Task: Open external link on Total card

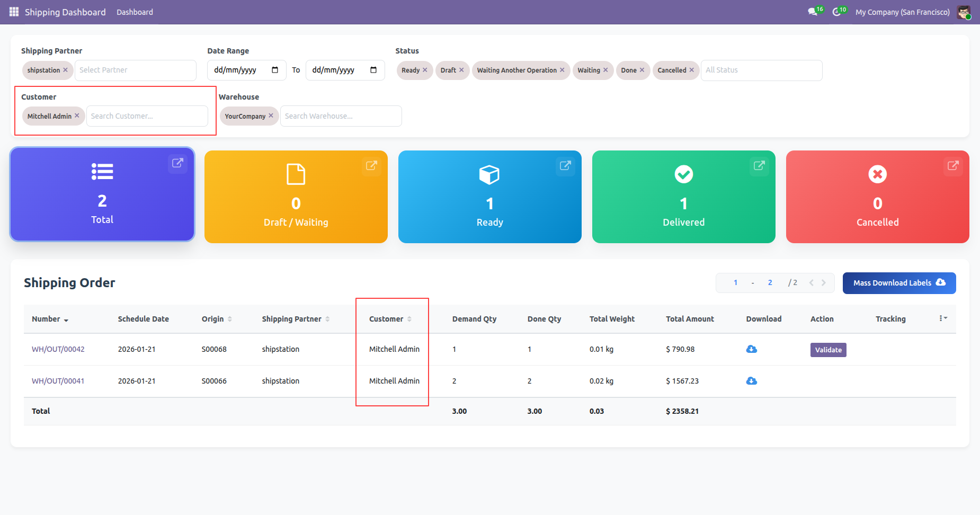Action: tap(177, 163)
